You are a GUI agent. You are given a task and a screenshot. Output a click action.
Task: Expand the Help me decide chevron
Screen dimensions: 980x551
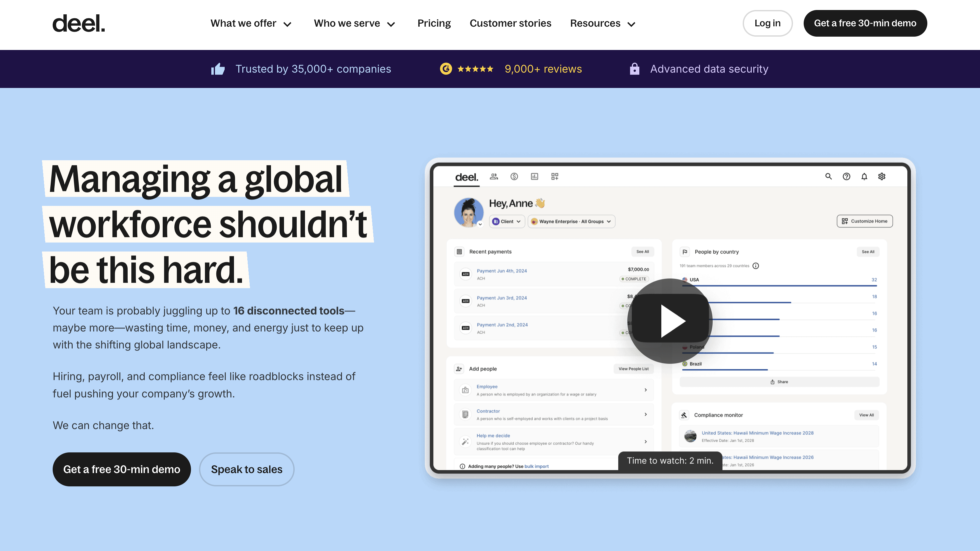[646, 441]
